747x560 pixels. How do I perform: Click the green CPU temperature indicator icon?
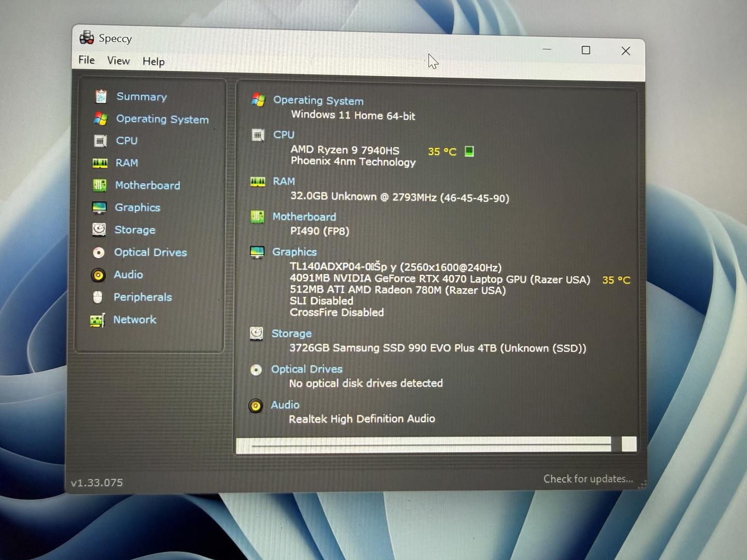pos(469,151)
